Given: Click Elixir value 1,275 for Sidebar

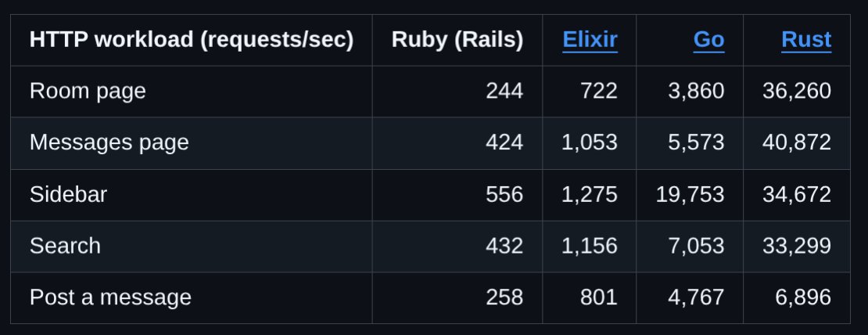Looking at the screenshot, I should [590, 194].
